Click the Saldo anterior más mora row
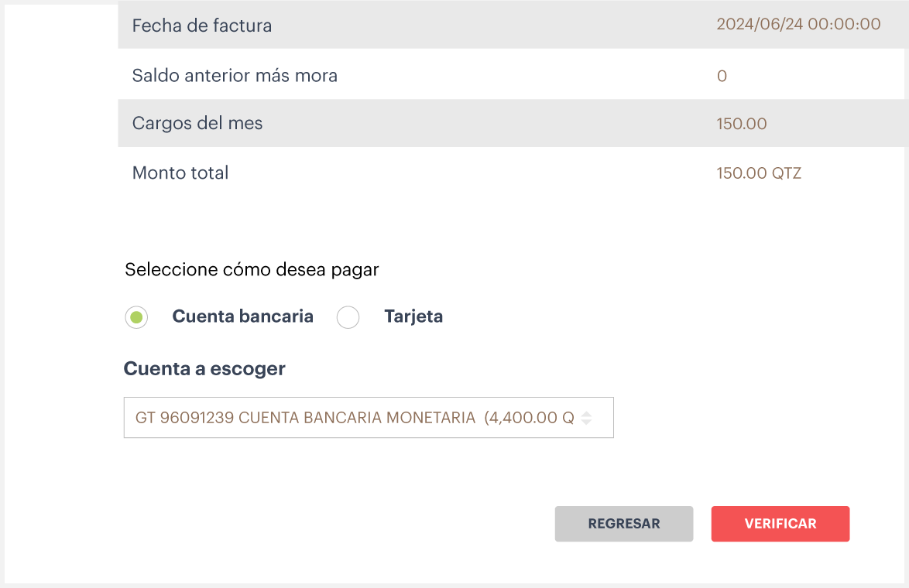Viewport: 909px width, 588px height. click(310, 75)
